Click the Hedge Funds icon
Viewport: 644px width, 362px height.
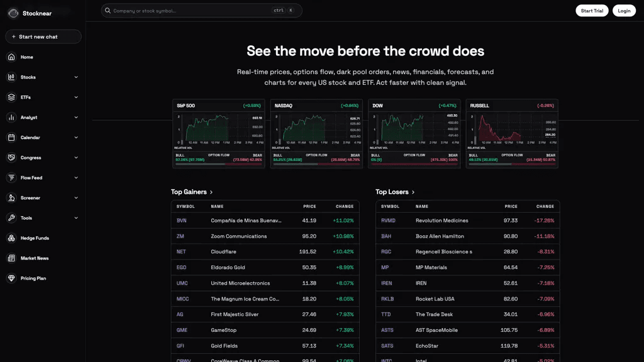[x=11, y=238]
